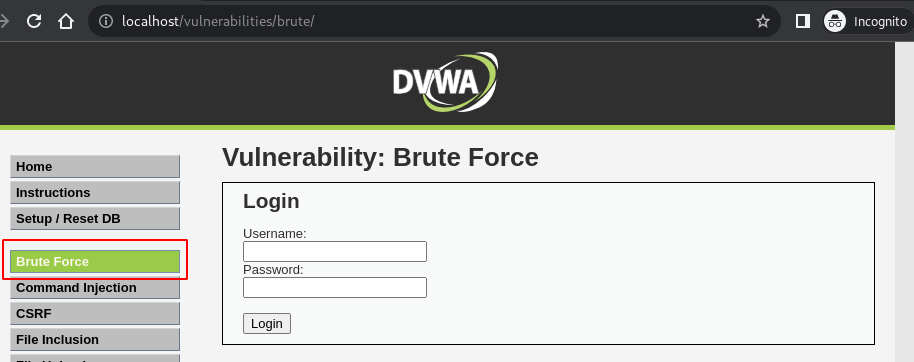Navigate to CSRF vulnerability page
This screenshot has height=362, width=914.
tap(95, 314)
